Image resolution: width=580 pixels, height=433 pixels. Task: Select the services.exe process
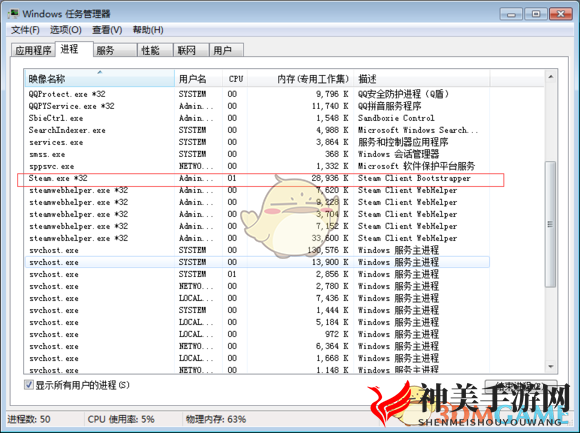257,142
